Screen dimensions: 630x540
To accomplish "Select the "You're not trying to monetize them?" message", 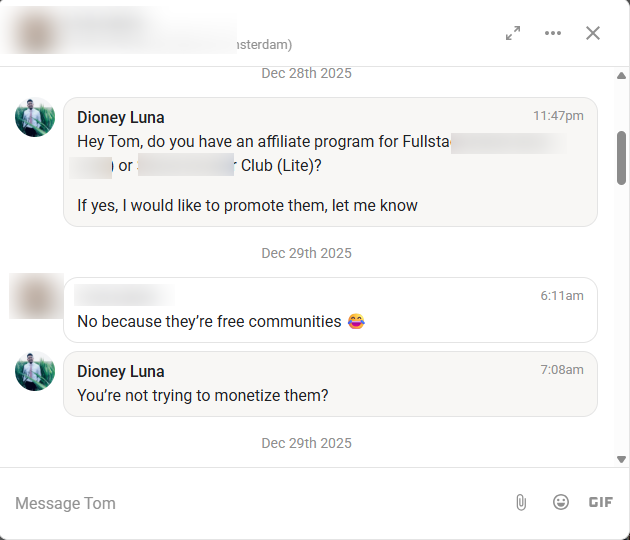I will (x=203, y=396).
